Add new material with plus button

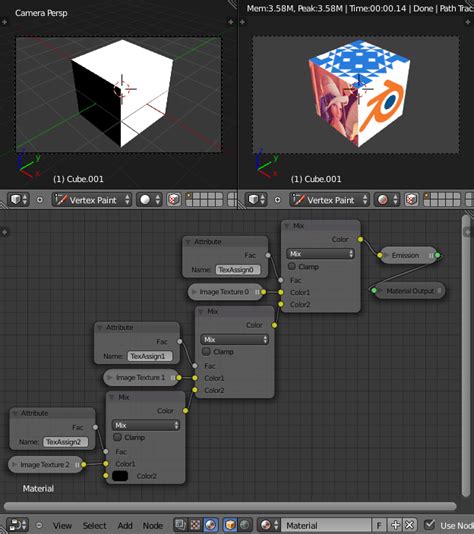pyautogui.click(x=395, y=525)
